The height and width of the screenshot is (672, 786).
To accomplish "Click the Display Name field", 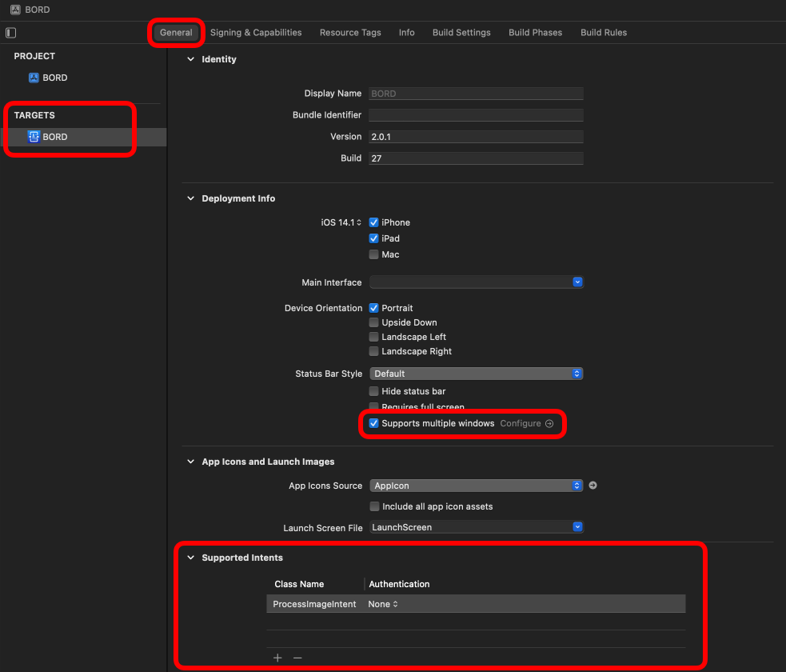I will pyautogui.click(x=477, y=94).
